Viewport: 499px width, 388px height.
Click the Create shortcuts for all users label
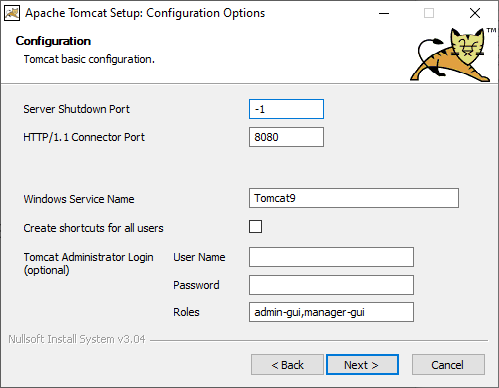pos(93,228)
